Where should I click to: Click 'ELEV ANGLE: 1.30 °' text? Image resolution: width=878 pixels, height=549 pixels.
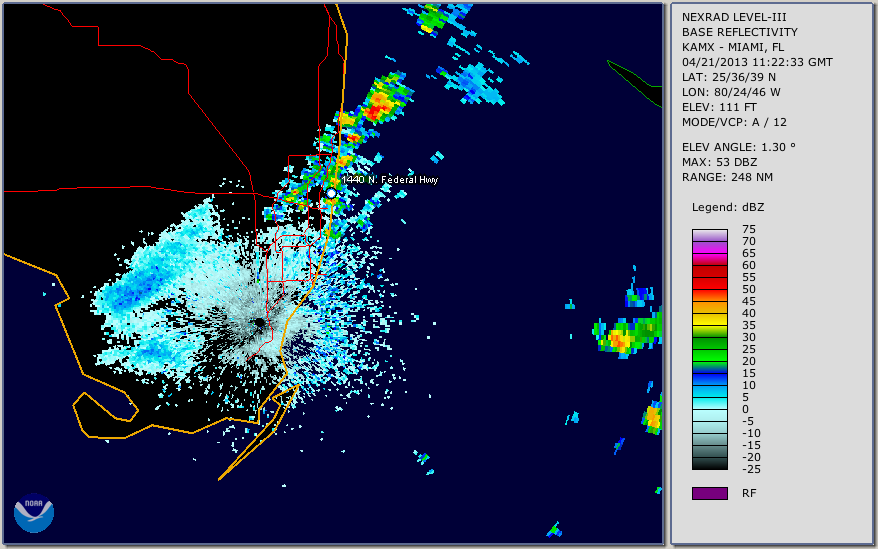pyautogui.click(x=739, y=147)
